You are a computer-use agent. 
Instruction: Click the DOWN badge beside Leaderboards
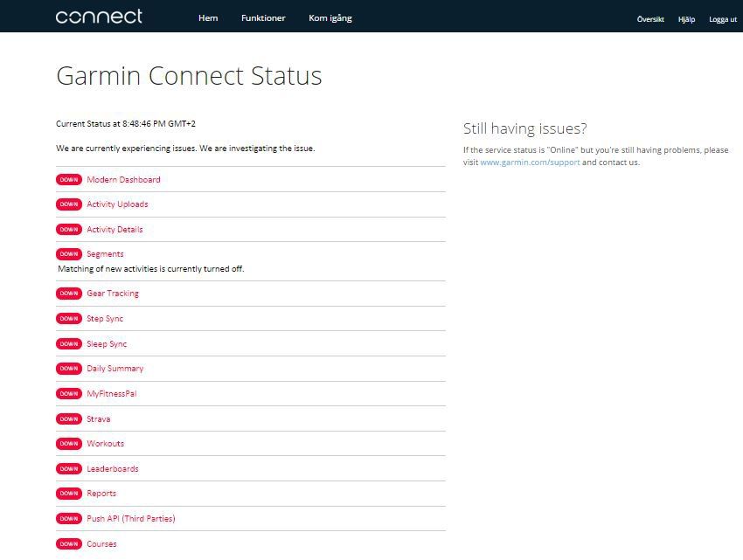69,469
